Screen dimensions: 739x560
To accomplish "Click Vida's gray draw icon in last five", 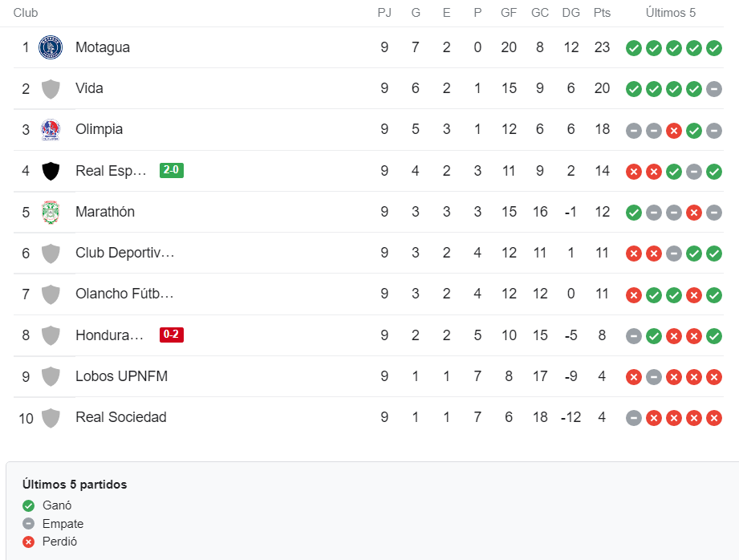I will (x=714, y=89).
